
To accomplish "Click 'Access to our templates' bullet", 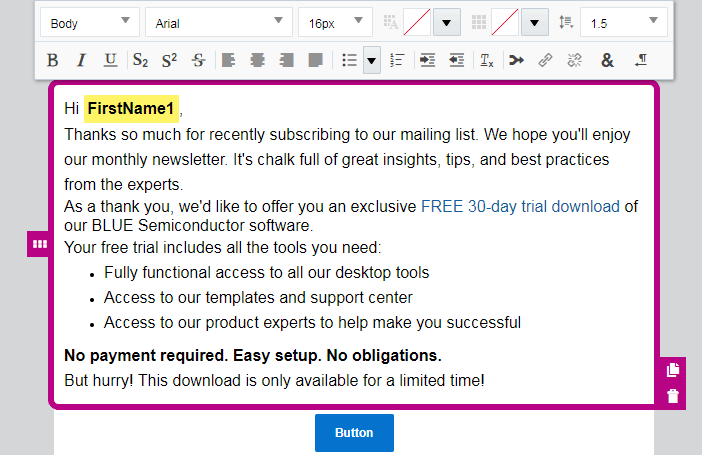I will click(x=258, y=298).
